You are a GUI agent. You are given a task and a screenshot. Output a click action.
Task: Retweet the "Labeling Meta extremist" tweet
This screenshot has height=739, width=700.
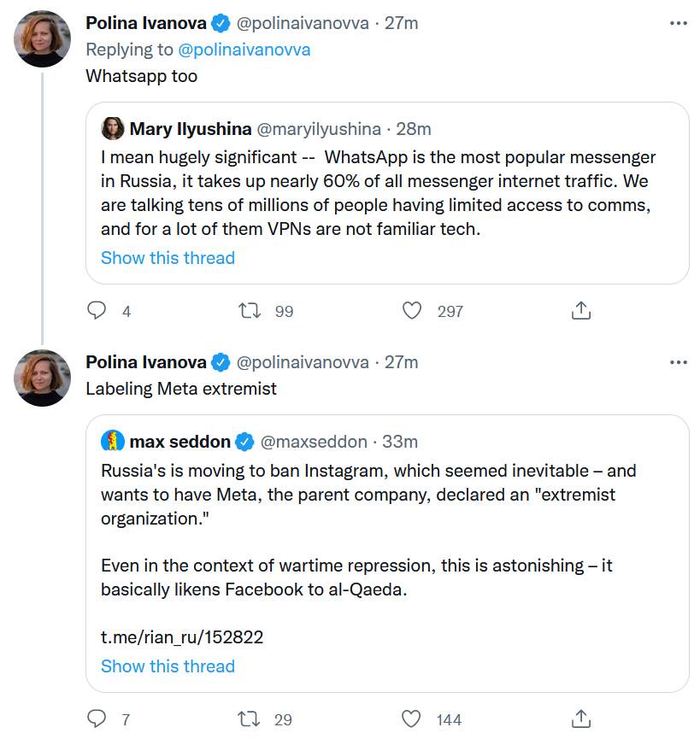(x=250, y=719)
